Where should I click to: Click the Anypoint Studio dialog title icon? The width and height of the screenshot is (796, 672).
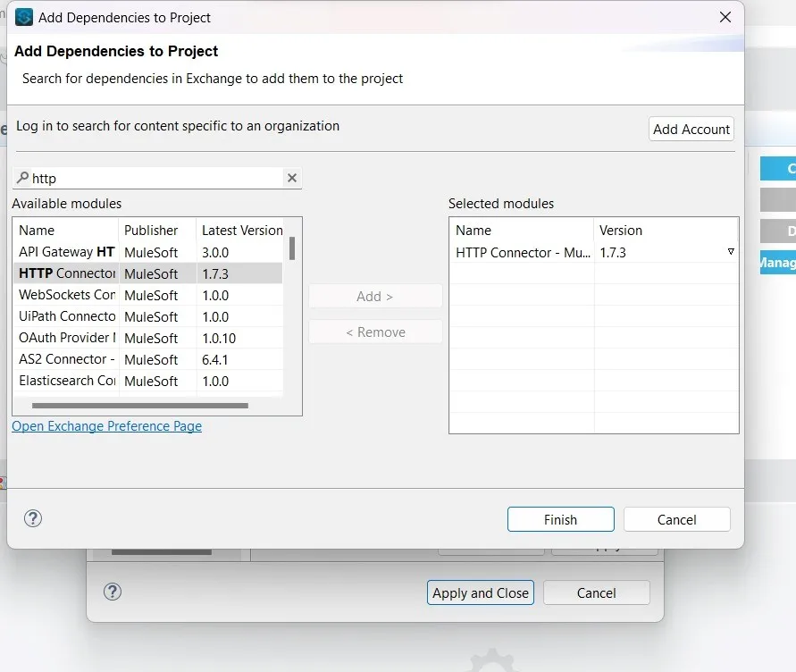click(x=24, y=17)
